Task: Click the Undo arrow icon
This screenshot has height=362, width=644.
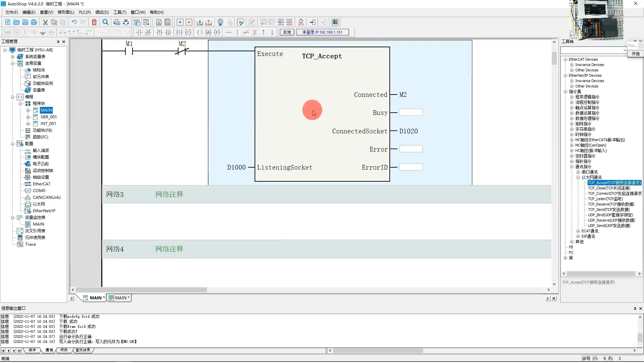Action: [x=74, y=22]
